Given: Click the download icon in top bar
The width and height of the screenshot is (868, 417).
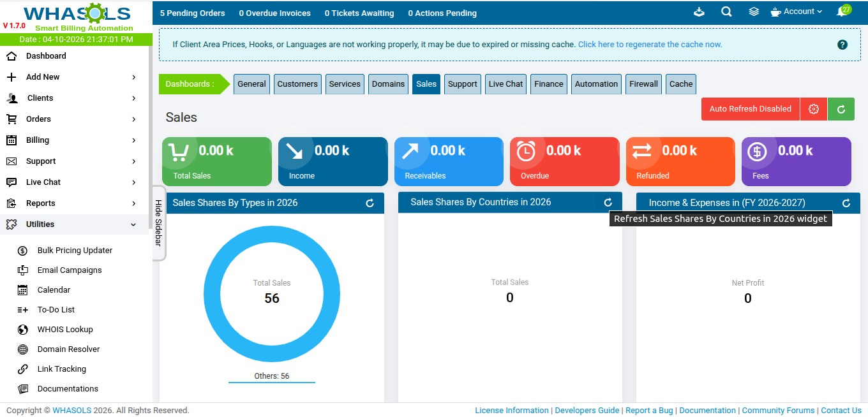Looking at the screenshot, I should (699, 12).
